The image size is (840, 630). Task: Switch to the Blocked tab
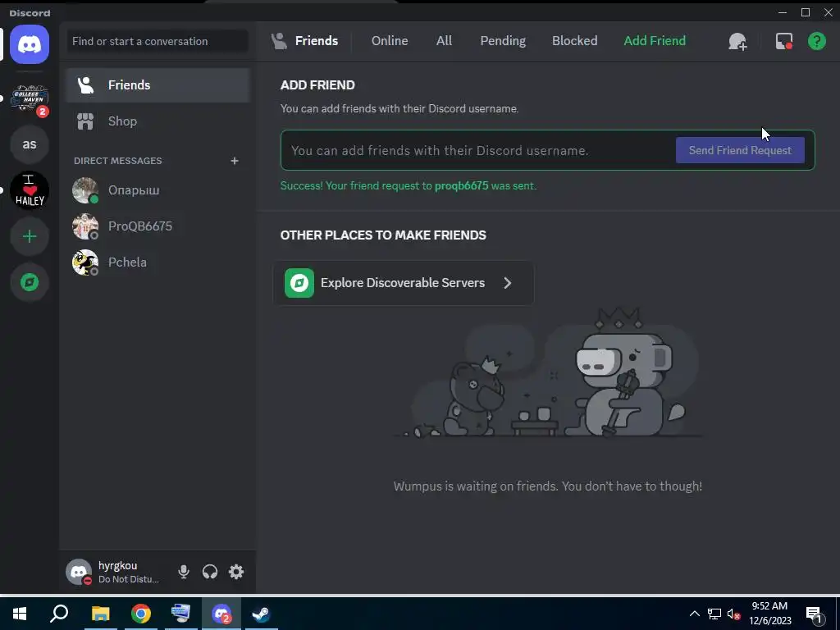574,41
